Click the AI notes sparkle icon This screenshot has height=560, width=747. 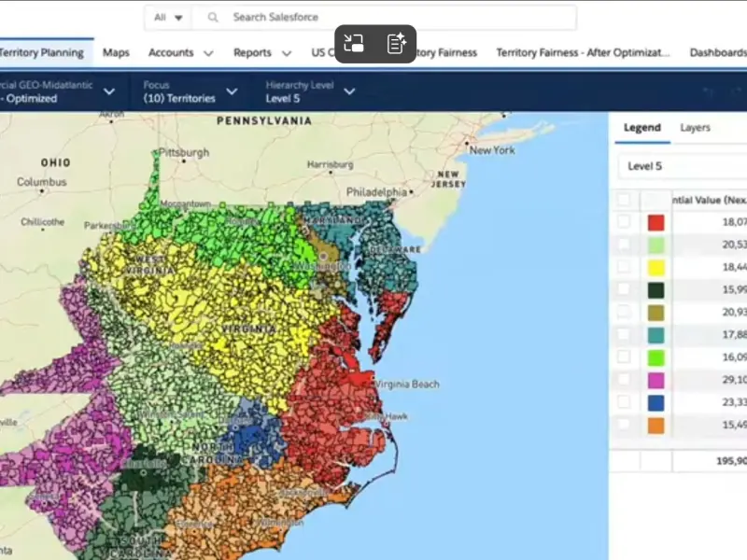point(396,43)
